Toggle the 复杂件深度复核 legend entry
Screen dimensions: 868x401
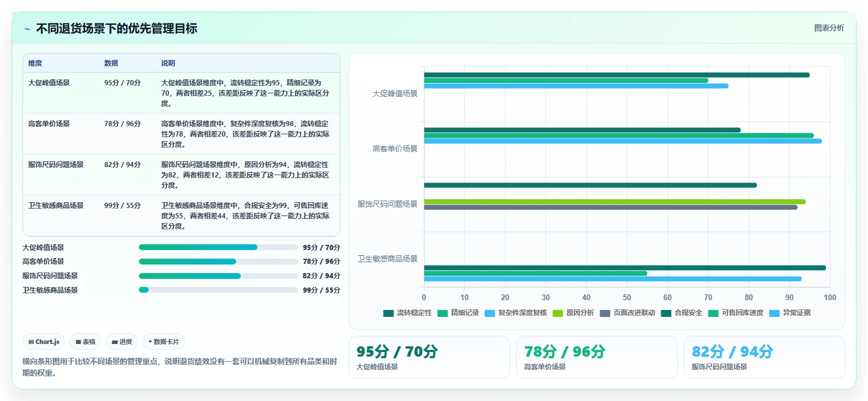[516, 313]
